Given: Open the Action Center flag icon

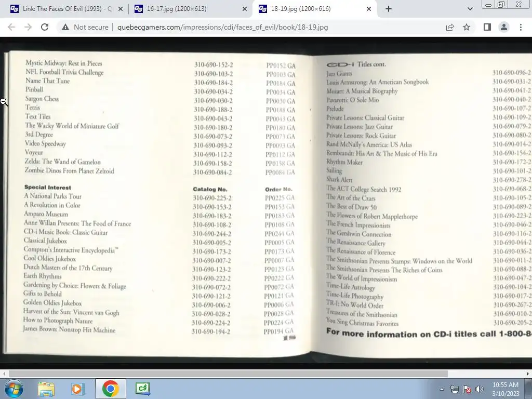Looking at the screenshot, I should [x=467, y=389].
